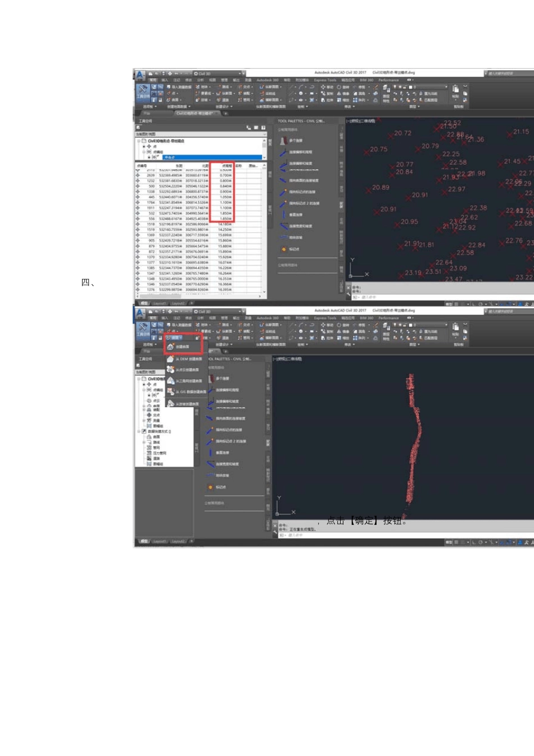
Task: Click 匹配图层 in upper window ribbon
Action: coord(428,100)
